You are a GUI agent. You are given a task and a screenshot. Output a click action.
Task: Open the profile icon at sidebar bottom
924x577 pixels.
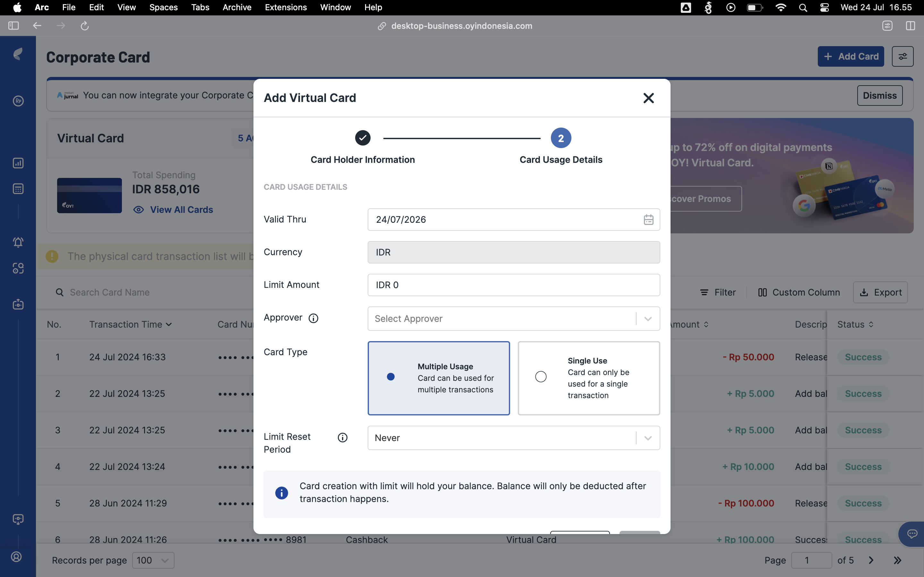pos(17,557)
